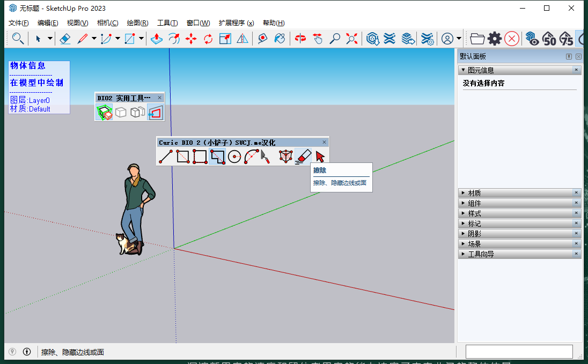Select the Line drawing pencil tool
The height and width of the screenshot is (364, 588).
(82, 39)
